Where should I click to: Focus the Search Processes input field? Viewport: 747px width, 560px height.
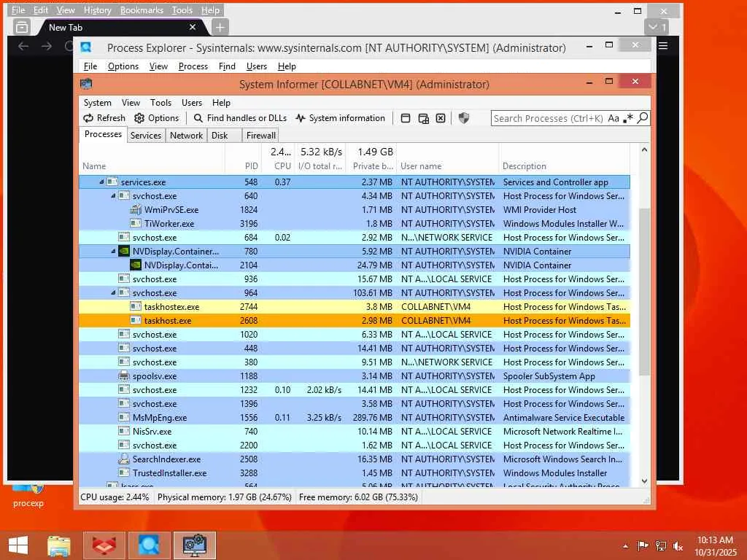[549, 118]
